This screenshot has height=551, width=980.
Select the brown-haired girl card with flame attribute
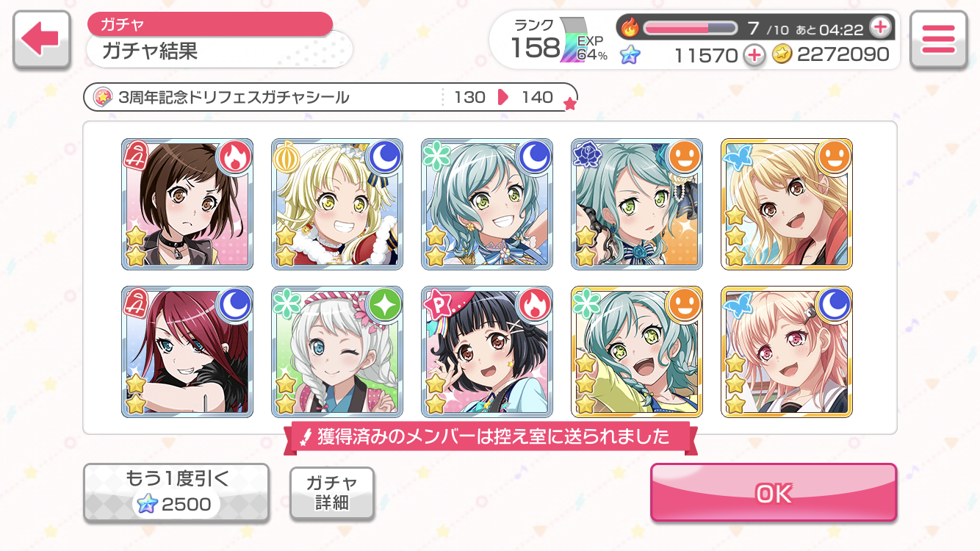187,204
